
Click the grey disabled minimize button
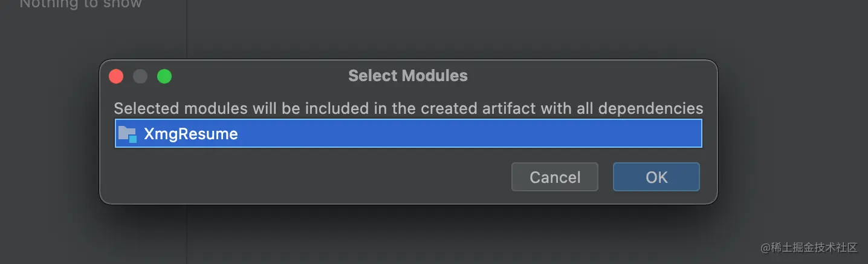[140, 76]
